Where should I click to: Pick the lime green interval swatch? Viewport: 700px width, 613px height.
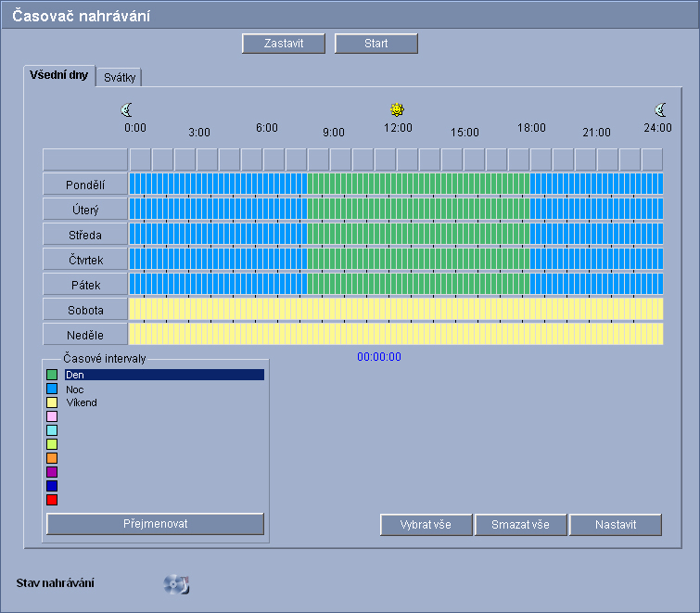52,444
